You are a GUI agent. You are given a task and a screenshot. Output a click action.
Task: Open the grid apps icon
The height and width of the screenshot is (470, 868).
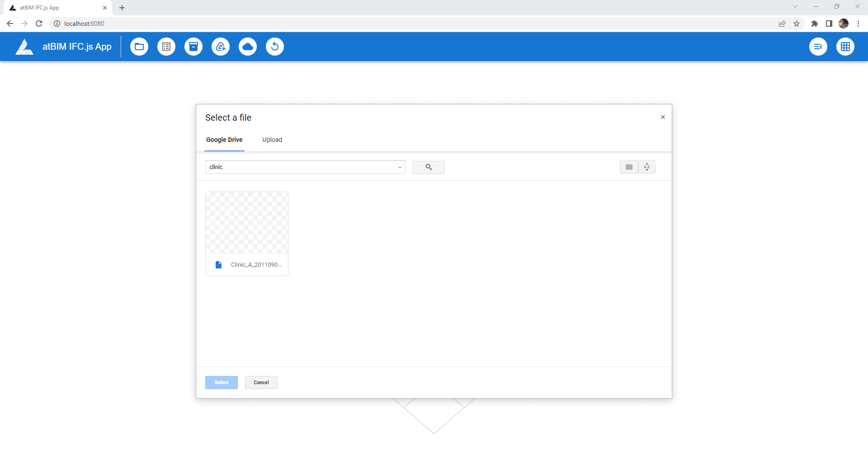tap(845, 47)
